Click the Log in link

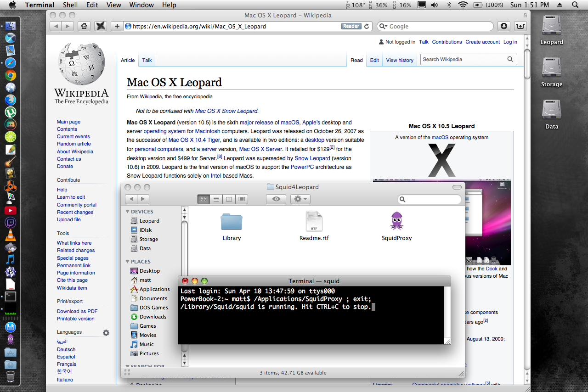coord(510,42)
